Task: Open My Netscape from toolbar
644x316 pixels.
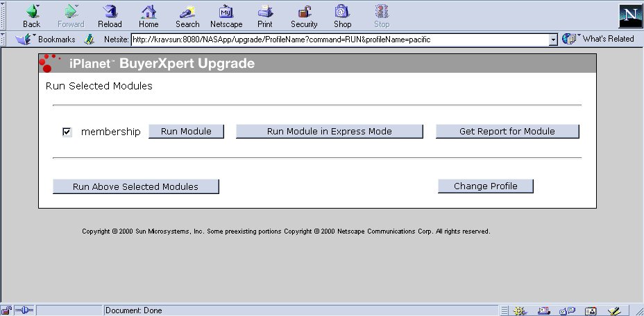Action: pos(226,16)
